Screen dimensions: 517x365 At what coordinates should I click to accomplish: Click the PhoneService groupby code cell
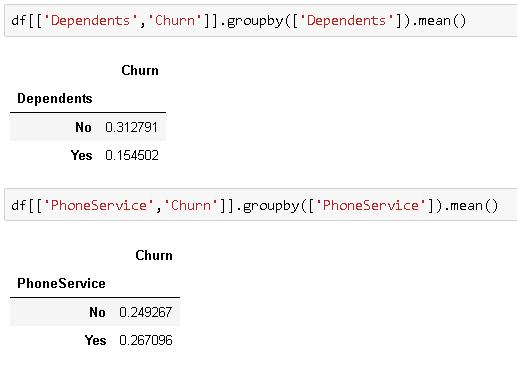click(x=261, y=205)
